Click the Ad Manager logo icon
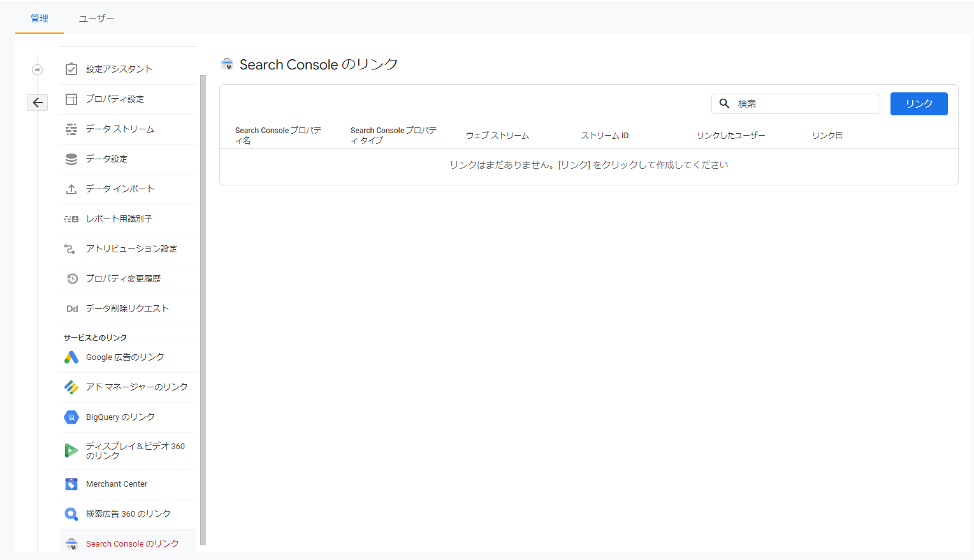The width and height of the screenshot is (974, 560). coord(71,387)
